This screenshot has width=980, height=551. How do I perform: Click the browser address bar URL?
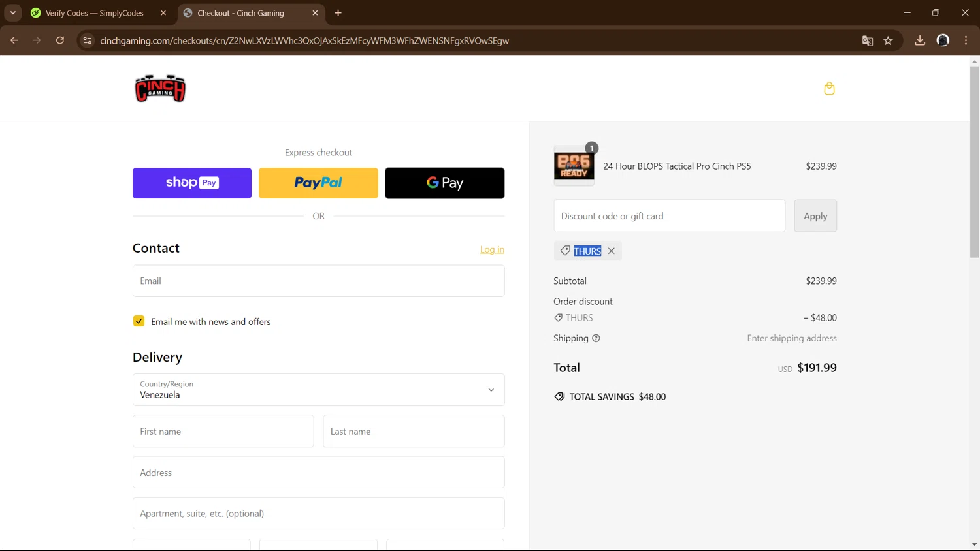304,40
